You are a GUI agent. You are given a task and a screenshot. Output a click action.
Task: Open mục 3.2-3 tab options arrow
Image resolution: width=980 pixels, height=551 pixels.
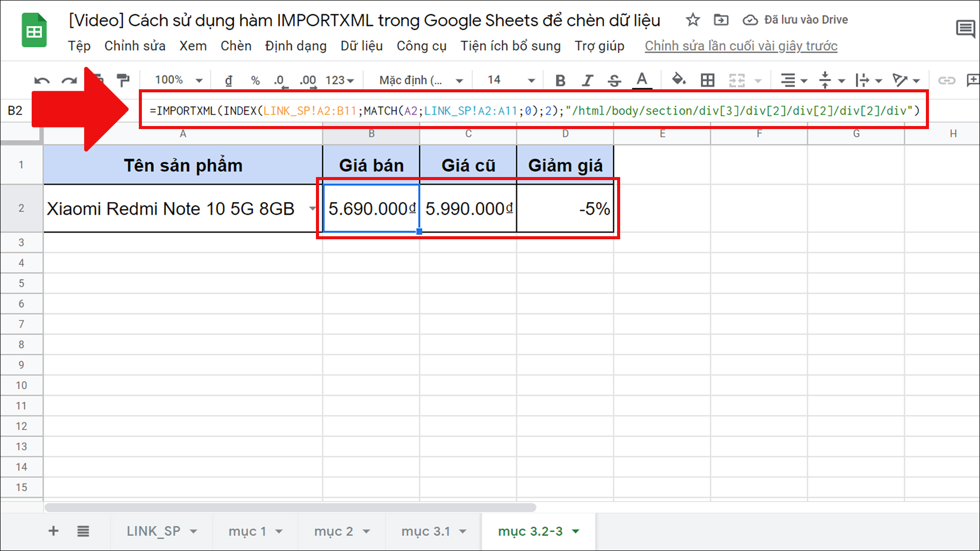point(576,532)
